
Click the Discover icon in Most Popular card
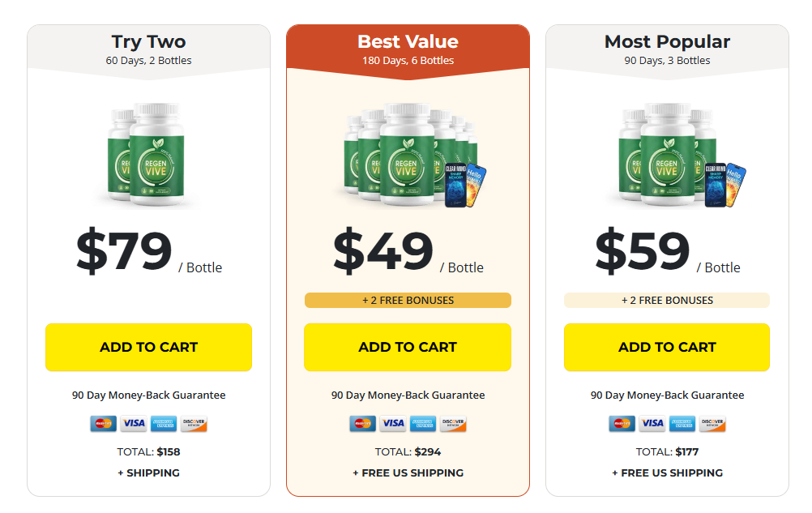(712, 423)
